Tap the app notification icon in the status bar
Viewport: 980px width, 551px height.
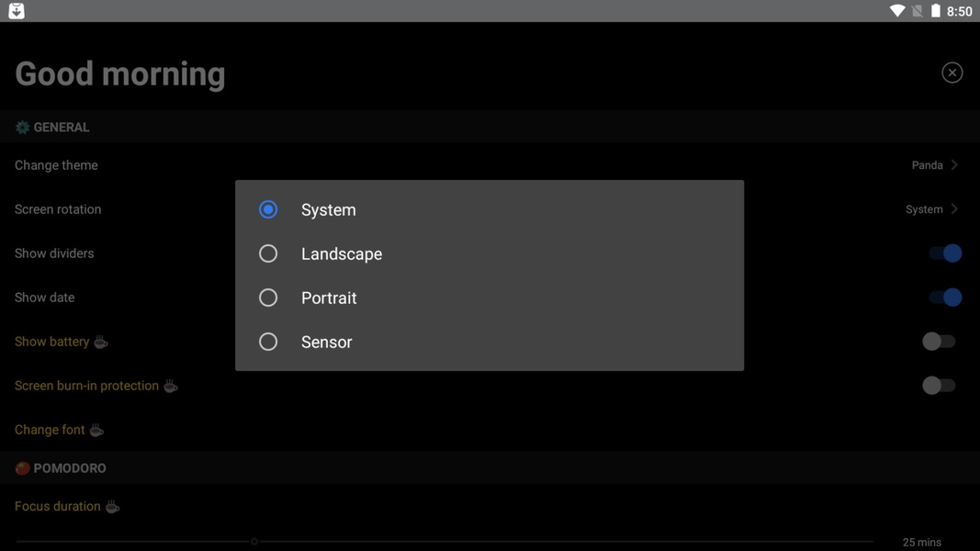coord(17,11)
